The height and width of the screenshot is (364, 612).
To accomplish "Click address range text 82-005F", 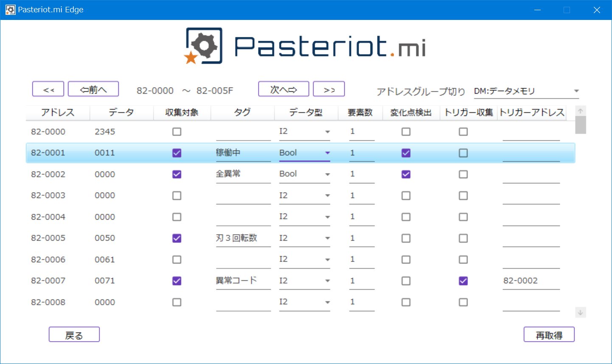I will click(215, 91).
